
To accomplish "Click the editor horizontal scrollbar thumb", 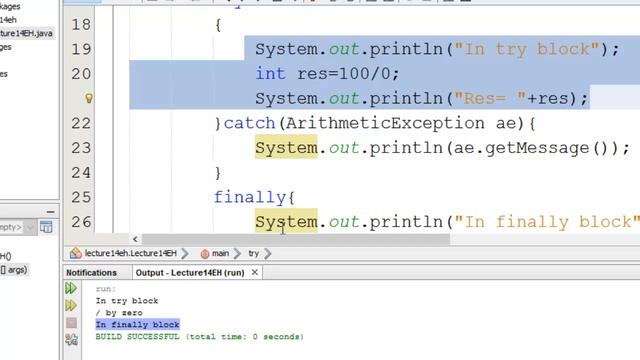I will point(296,239).
